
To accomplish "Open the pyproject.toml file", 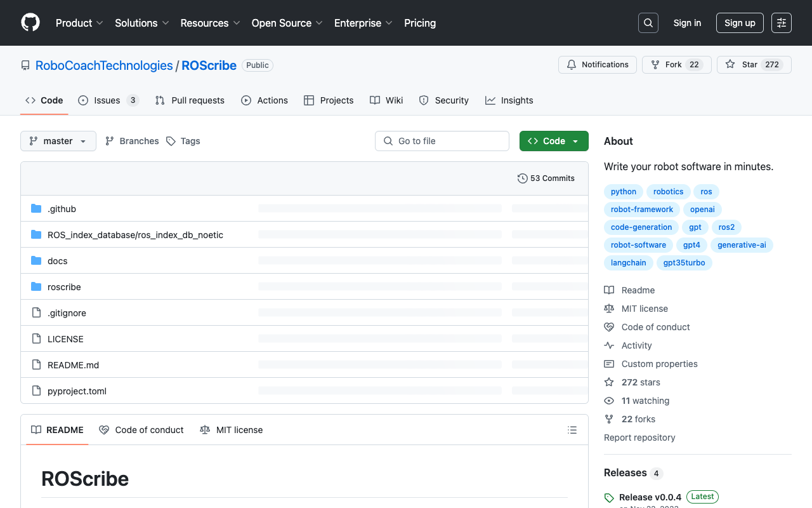I will pyautogui.click(x=77, y=391).
